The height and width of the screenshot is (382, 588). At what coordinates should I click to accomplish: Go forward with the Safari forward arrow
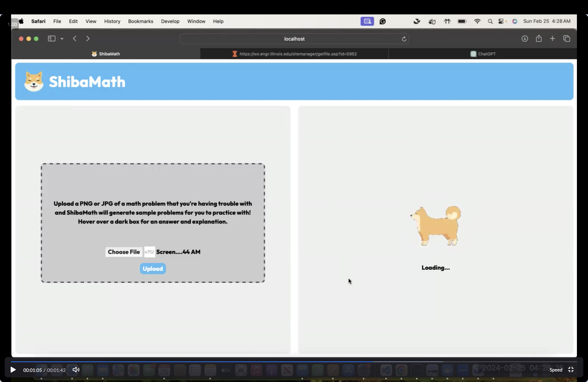88,39
